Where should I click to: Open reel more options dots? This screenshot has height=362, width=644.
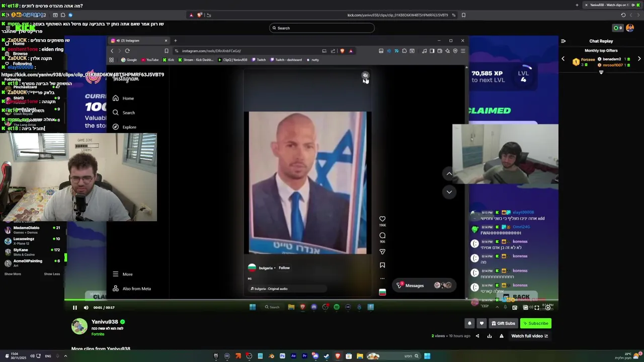382,278
